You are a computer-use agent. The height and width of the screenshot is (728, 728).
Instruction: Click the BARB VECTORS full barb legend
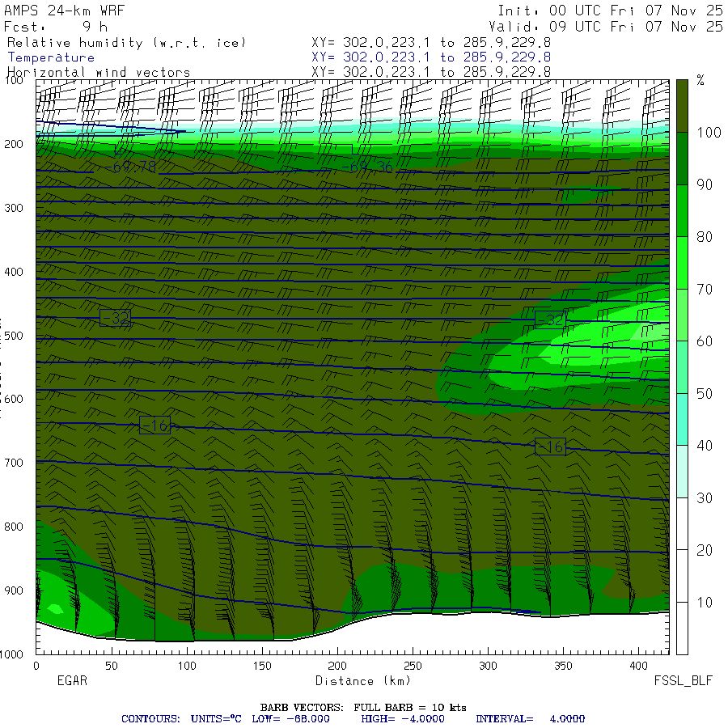point(363,707)
